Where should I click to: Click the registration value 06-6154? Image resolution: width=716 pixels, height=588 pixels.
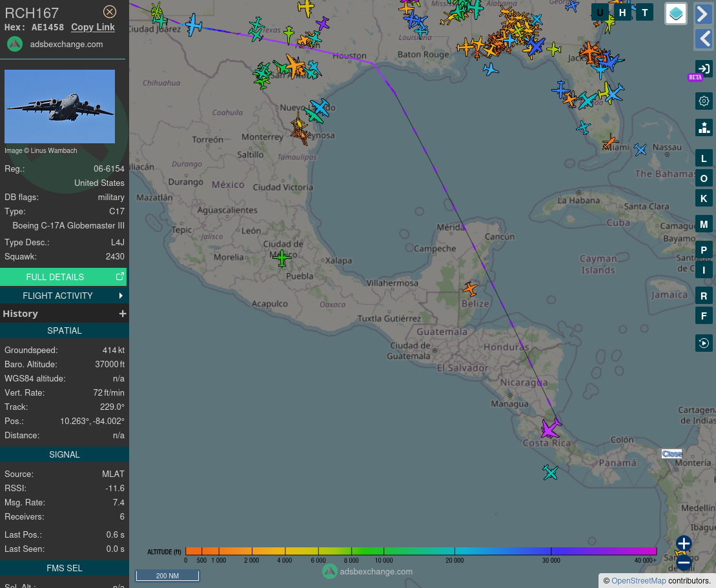pos(109,169)
